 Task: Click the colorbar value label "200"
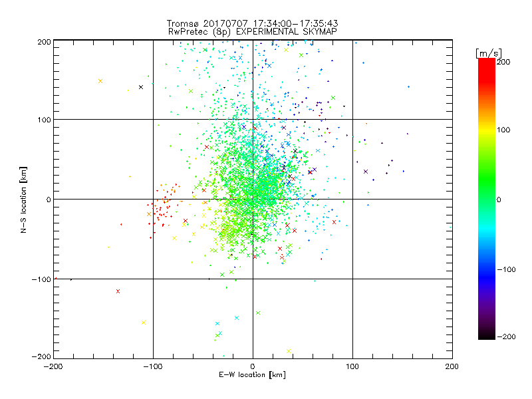503,62
